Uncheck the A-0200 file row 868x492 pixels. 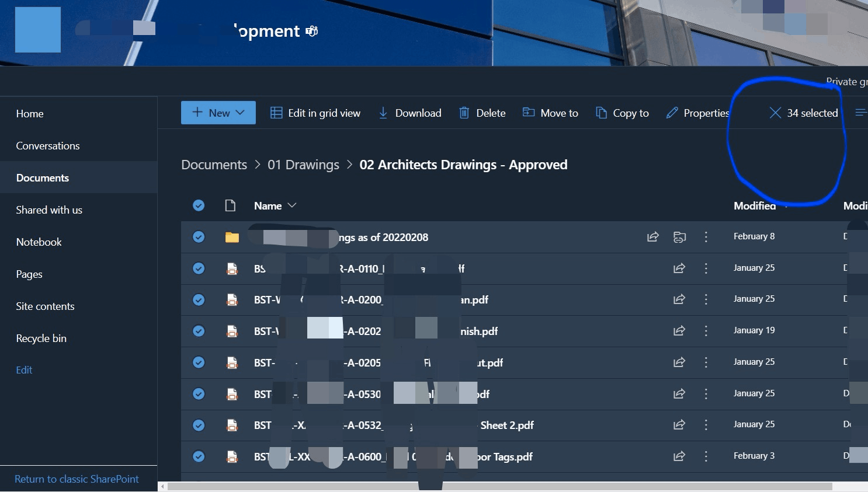199,299
